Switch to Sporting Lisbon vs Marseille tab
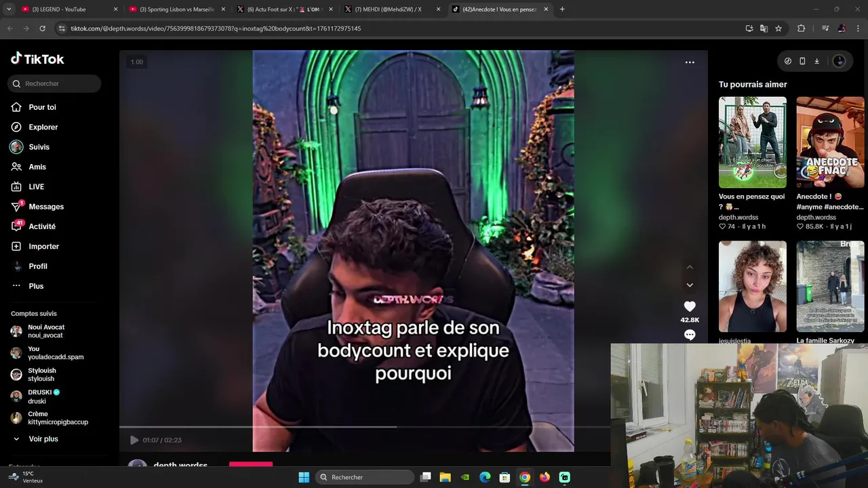This screenshot has width=868, height=488. pos(176,9)
